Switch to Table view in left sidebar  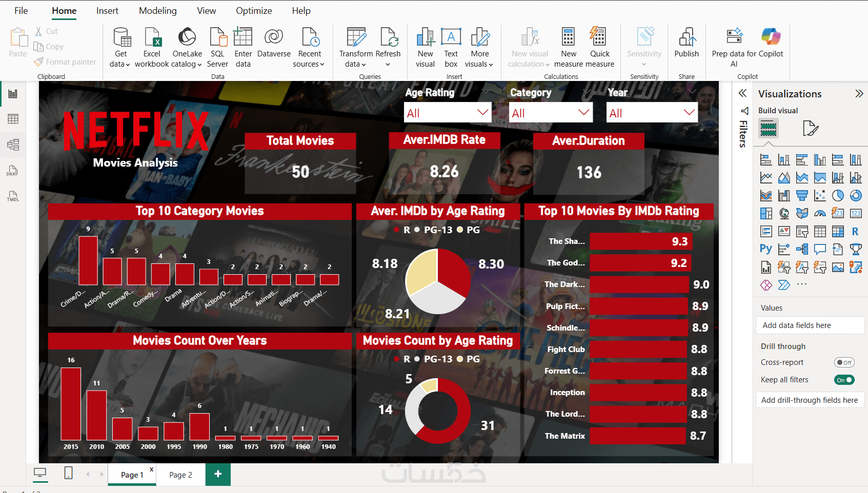coord(13,119)
